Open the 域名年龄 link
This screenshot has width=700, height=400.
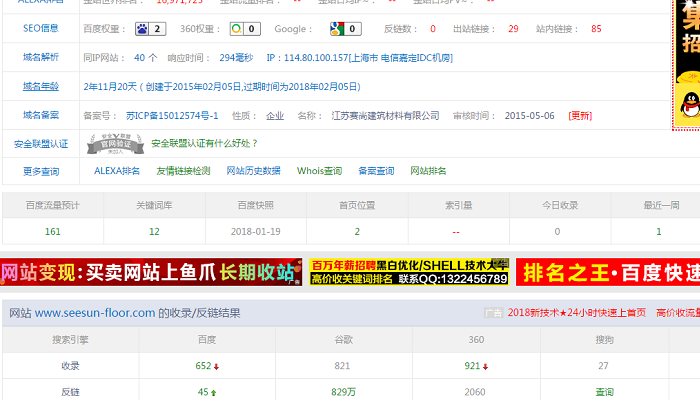pyautogui.click(x=41, y=86)
